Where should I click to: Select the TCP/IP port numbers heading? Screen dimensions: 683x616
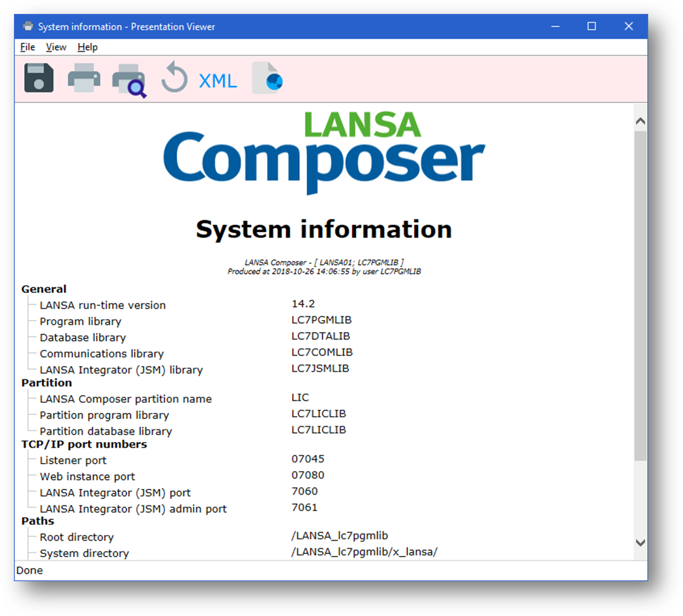84,445
